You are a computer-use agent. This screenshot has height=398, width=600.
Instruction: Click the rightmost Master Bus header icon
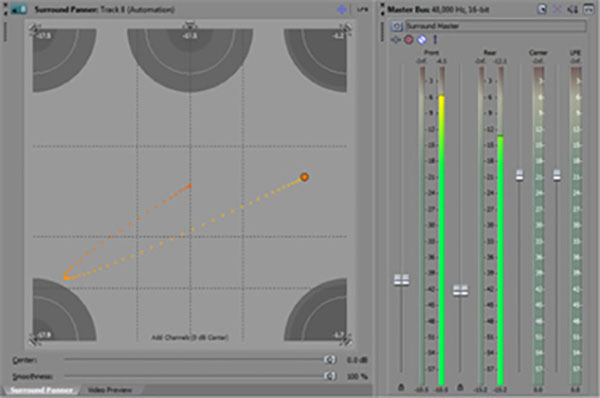click(x=588, y=10)
